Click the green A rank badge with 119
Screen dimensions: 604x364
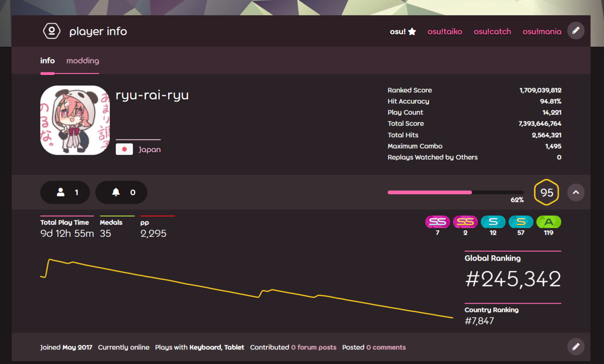549,222
